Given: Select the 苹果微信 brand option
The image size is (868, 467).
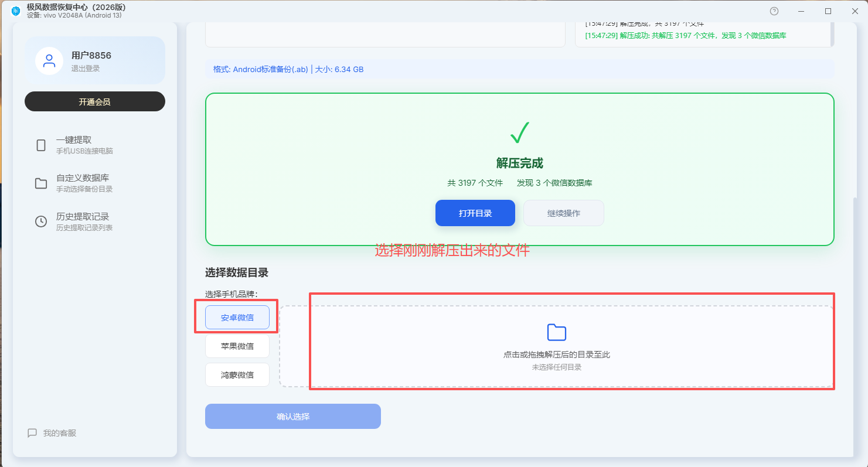Looking at the screenshot, I should click(x=237, y=346).
